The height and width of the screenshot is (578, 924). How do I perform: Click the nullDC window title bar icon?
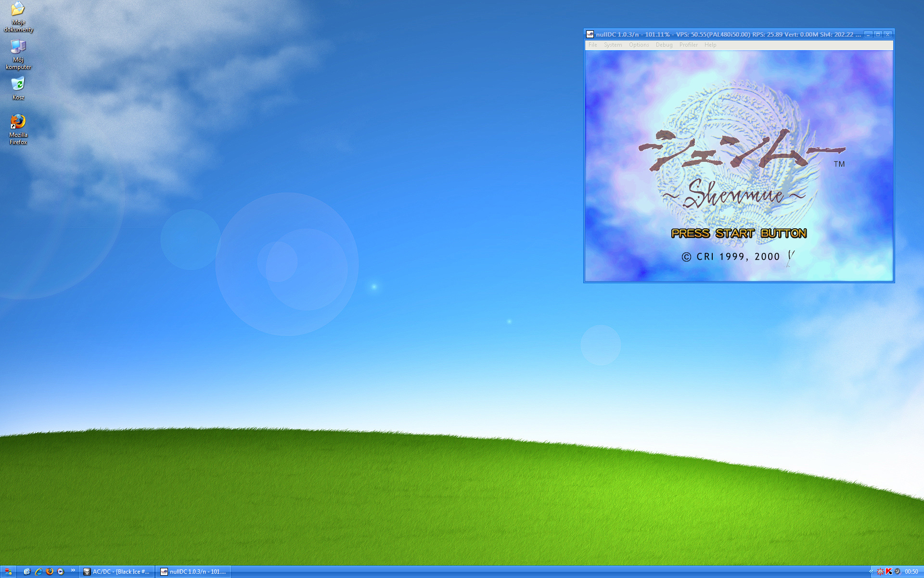point(590,34)
